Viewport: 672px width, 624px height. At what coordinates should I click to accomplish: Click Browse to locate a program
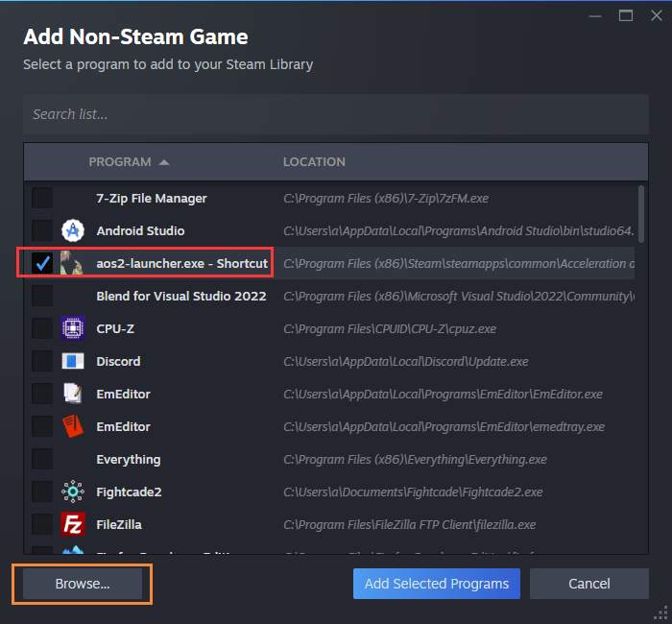click(x=83, y=584)
